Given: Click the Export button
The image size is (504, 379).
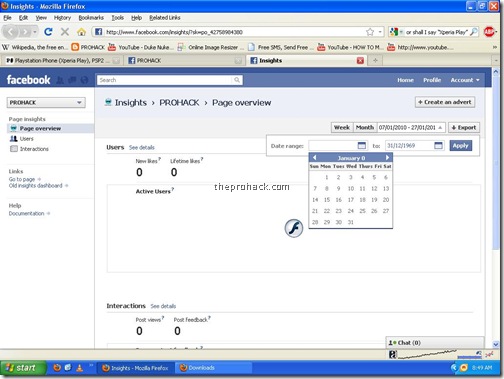Looking at the screenshot, I should 464,127.
